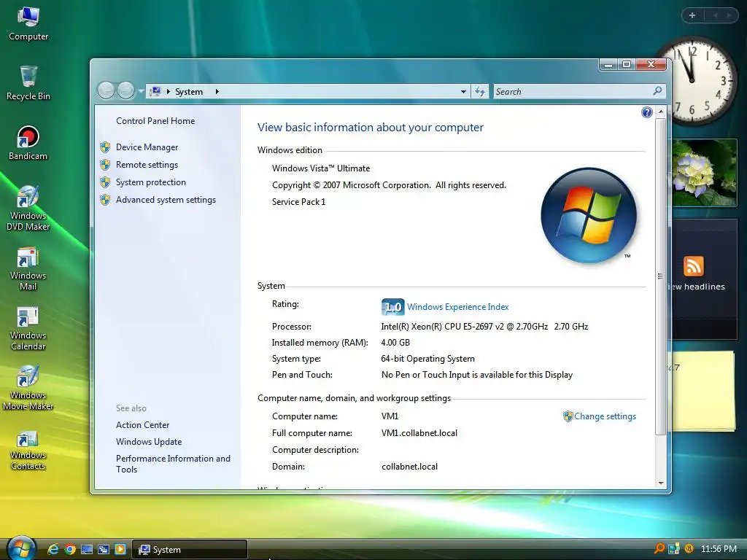The width and height of the screenshot is (747, 560).
Task: Click the Windows Vista Ultimate edition text
Action: (x=321, y=168)
